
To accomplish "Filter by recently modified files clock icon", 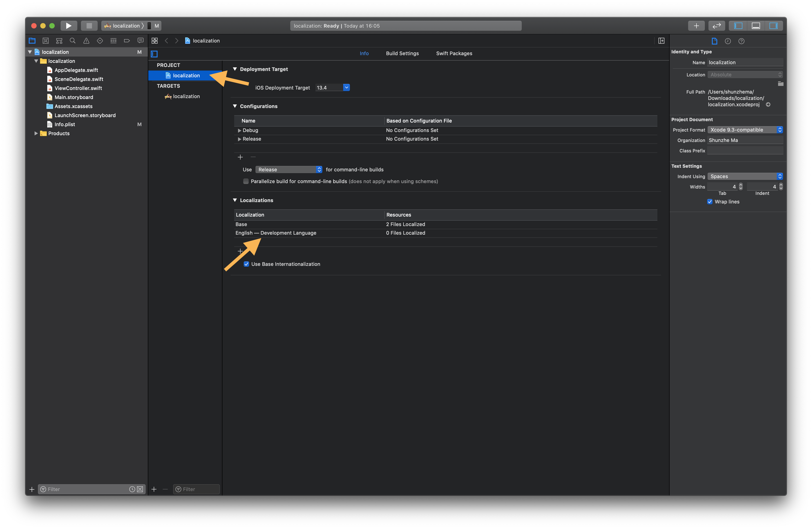I will click(132, 489).
